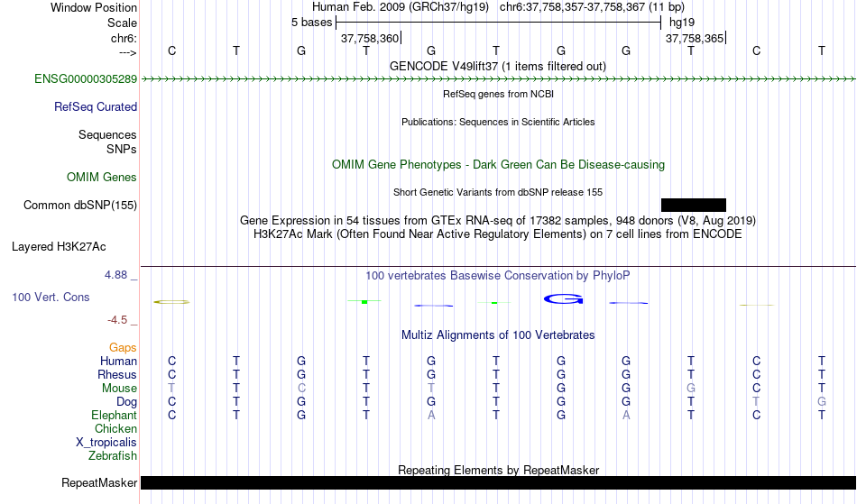This screenshot has width=857, height=504.
Task: Click the 4.88 conservation upper value
Action: (x=115, y=275)
